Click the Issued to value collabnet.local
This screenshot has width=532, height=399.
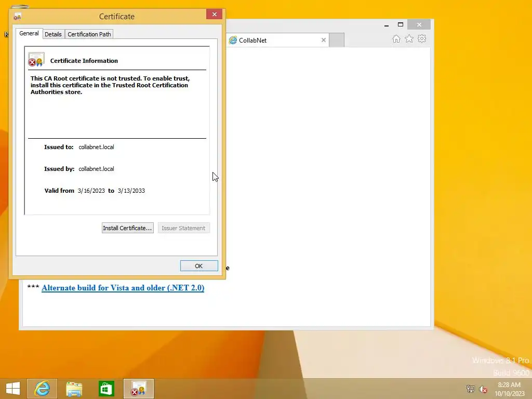click(x=96, y=147)
